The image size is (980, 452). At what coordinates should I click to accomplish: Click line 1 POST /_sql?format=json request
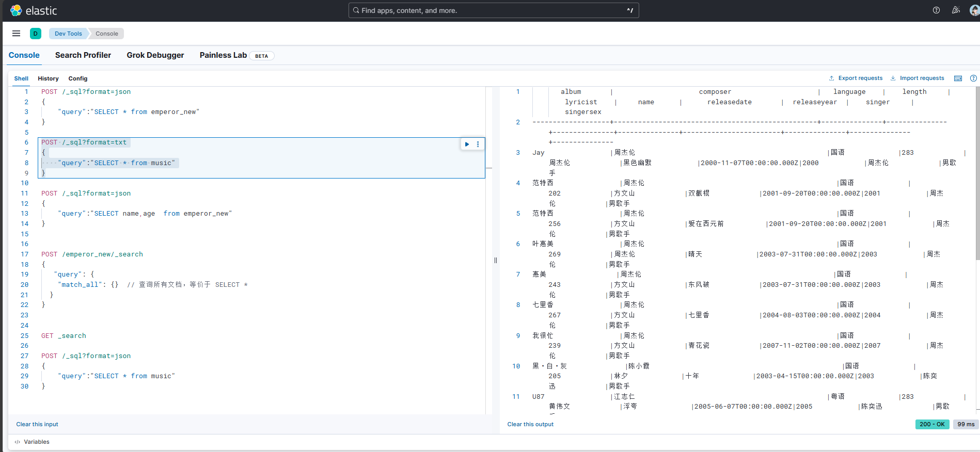click(x=86, y=92)
